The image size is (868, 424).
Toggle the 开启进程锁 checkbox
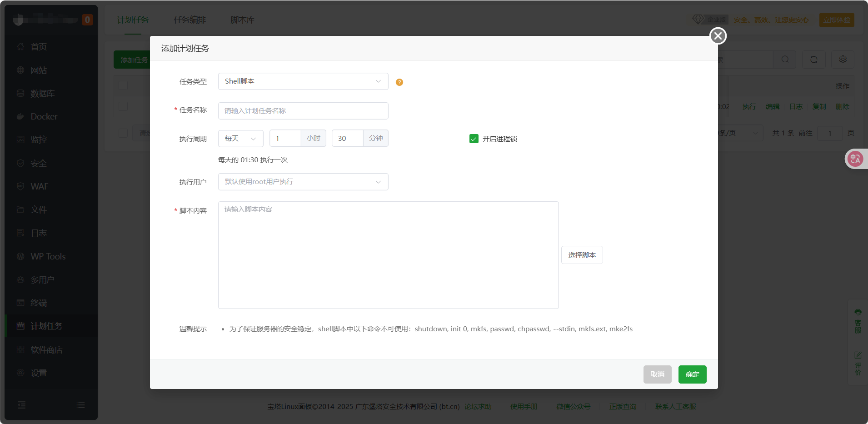pyautogui.click(x=474, y=139)
